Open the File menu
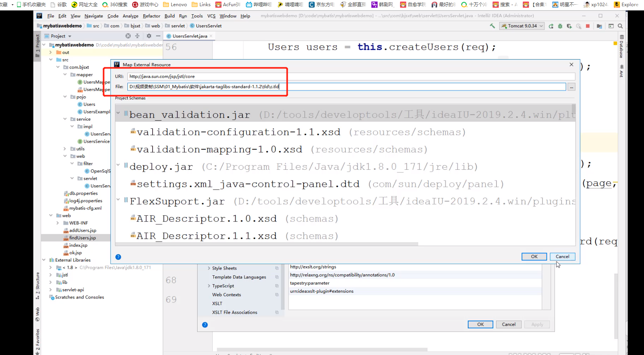The width and height of the screenshot is (644, 355). [51, 16]
